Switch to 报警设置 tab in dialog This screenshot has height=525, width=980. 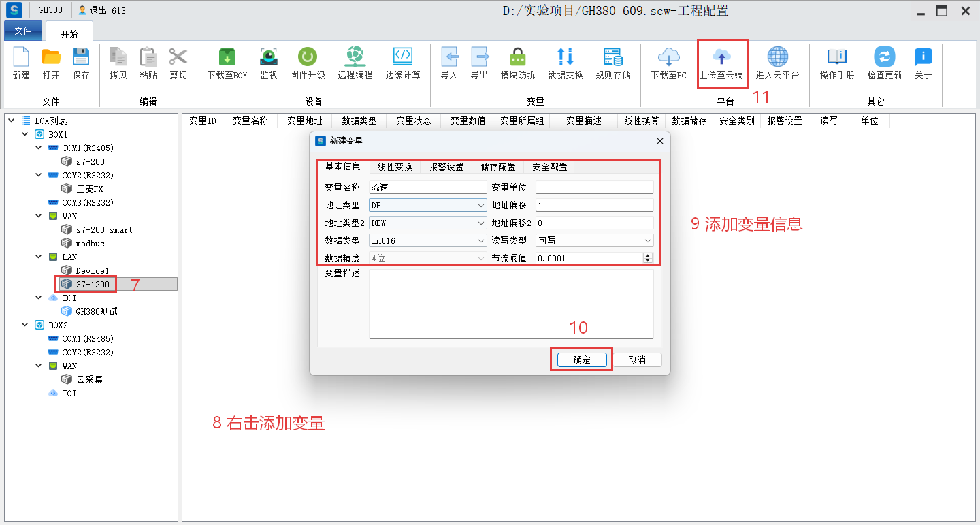[446, 167]
